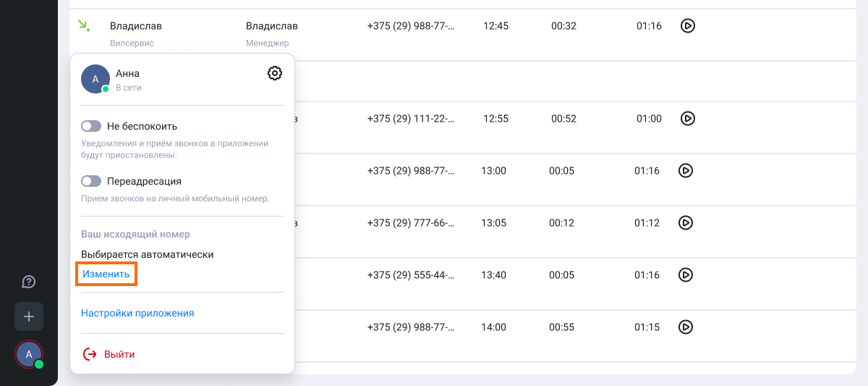The image size is (868, 386).
Task: Click Изменить to change outgoing number
Action: pos(106,274)
